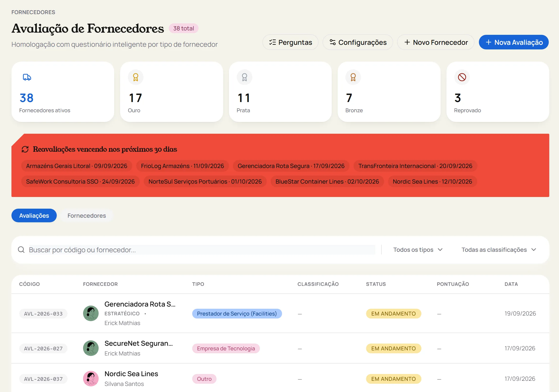Click TransFronteira Internacional · 20/09/2026 chip

tap(415, 166)
